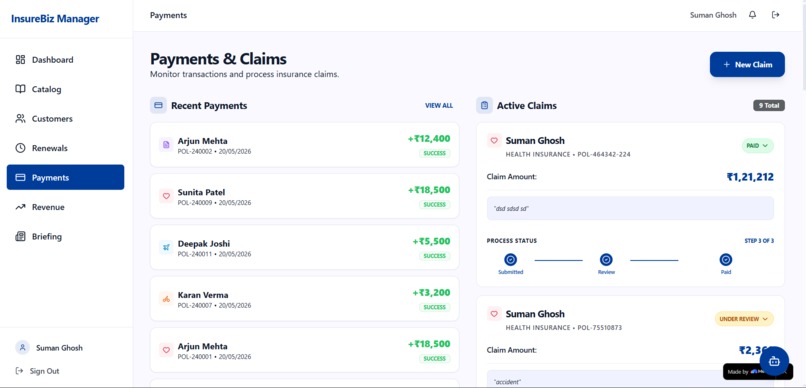This screenshot has width=806, height=388.
Task: Click the 9 Total claims badge
Action: coord(769,105)
